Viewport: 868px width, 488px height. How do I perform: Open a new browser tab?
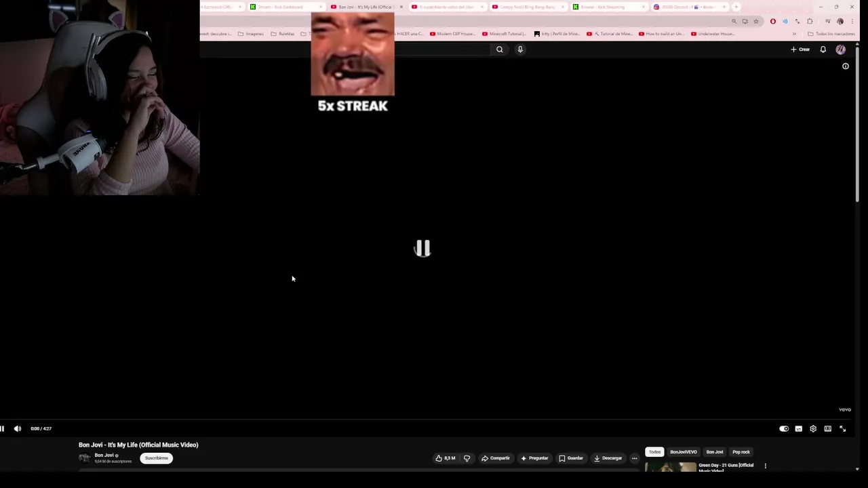click(x=736, y=7)
